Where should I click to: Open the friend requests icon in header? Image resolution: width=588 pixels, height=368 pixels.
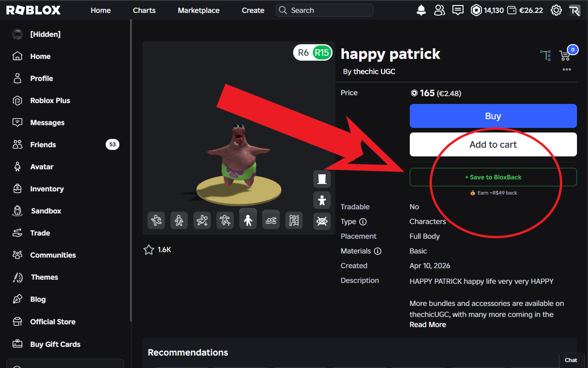pyautogui.click(x=440, y=10)
